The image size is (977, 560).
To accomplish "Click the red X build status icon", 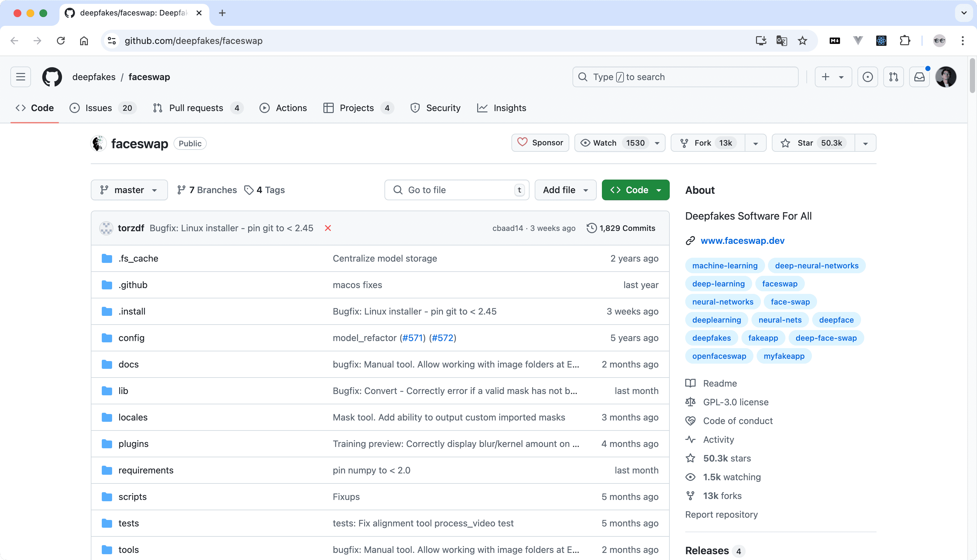I will coord(328,228).
